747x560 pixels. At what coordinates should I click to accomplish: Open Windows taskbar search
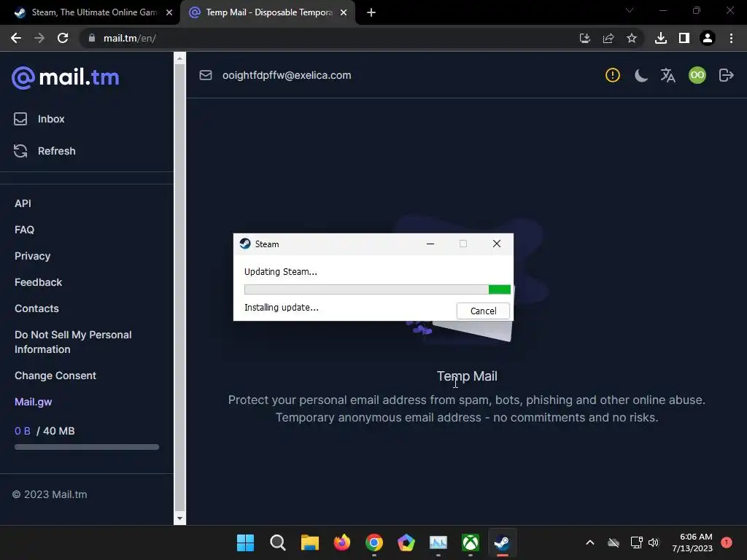click(x=278, y=542)
